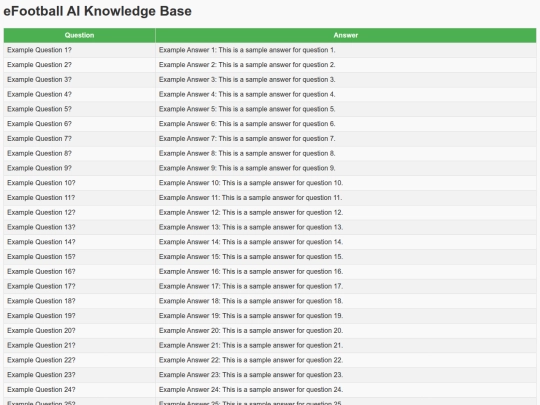The image size is (540, 405).
Task: Click the cell starting 'Example Answer 15:'
Action: 346,257
